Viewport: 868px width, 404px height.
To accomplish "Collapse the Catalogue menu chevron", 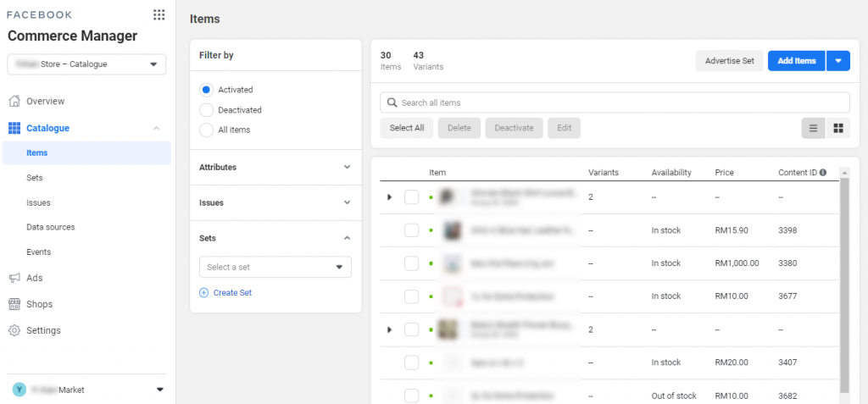I will [x=156, y=128].
